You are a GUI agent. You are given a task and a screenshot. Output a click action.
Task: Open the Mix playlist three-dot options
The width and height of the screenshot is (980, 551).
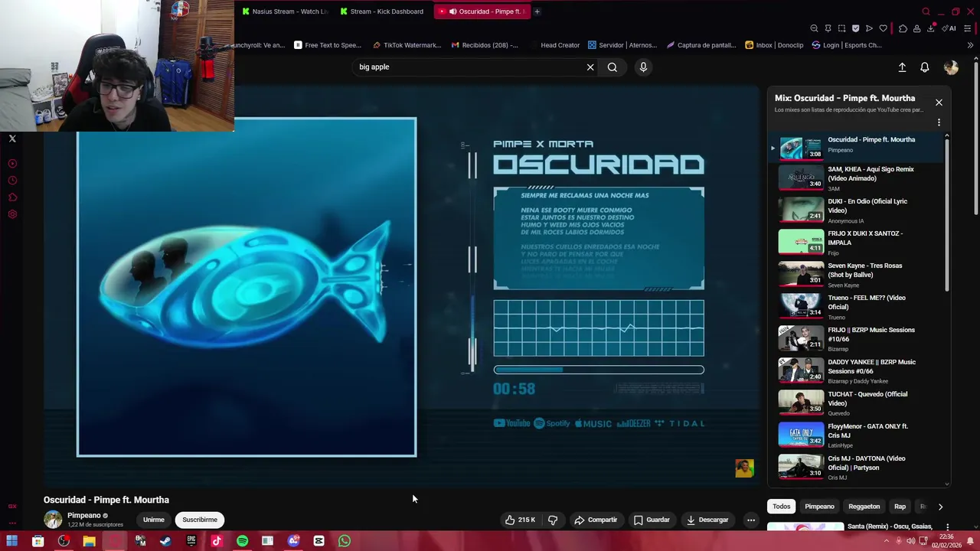click(x=939, y=122)
